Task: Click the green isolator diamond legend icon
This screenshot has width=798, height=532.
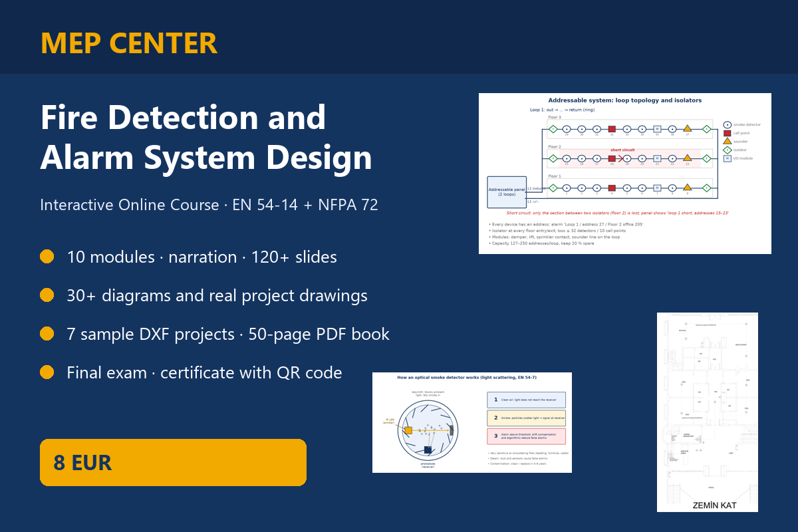Action: [x=727, y=150]
